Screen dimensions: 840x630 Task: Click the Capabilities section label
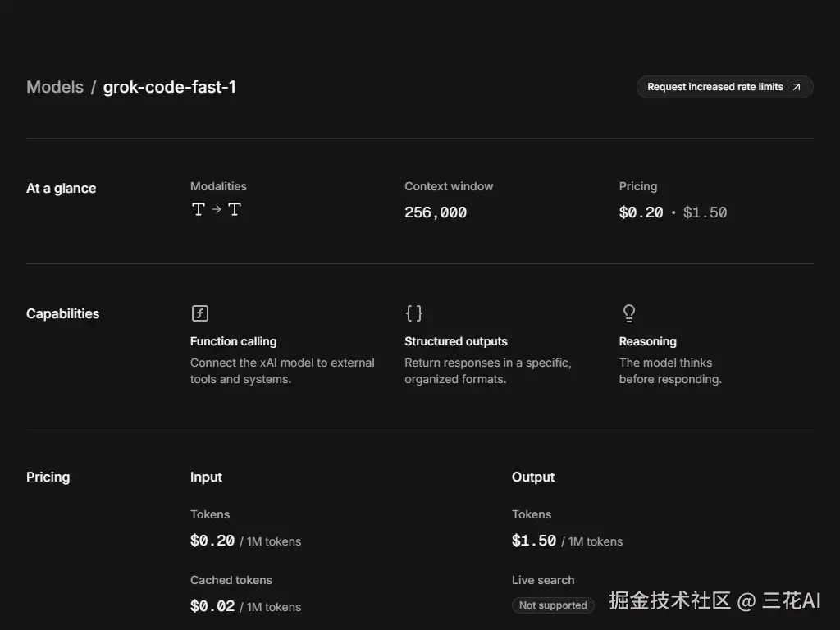pyautogui.click(x=62, y=313)
